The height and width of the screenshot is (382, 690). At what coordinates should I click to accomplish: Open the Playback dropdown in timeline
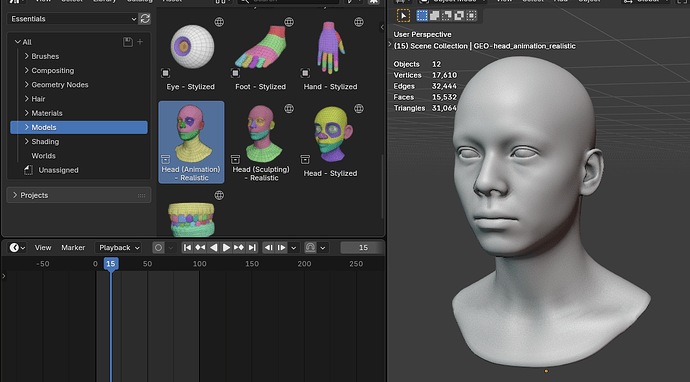[x=119, y=248]
